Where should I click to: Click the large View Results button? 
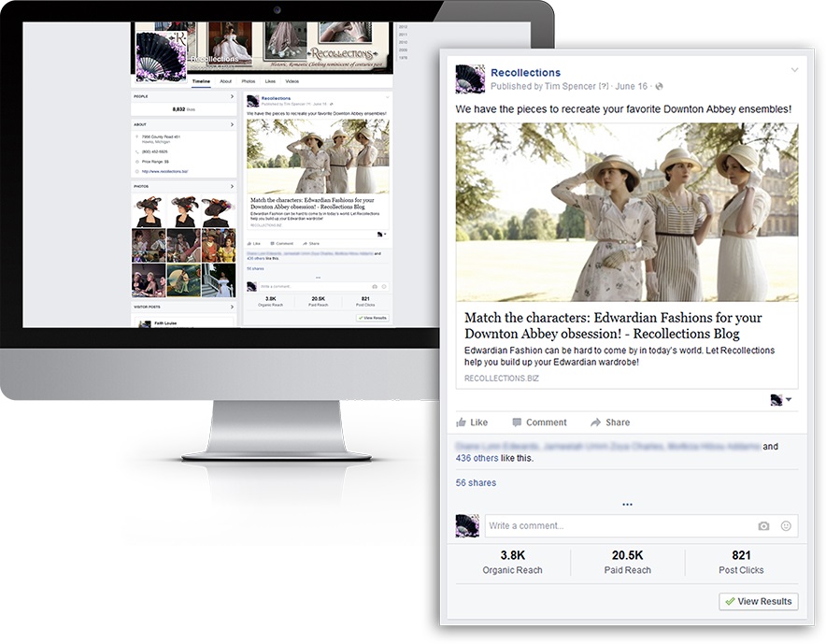point(758,602)
